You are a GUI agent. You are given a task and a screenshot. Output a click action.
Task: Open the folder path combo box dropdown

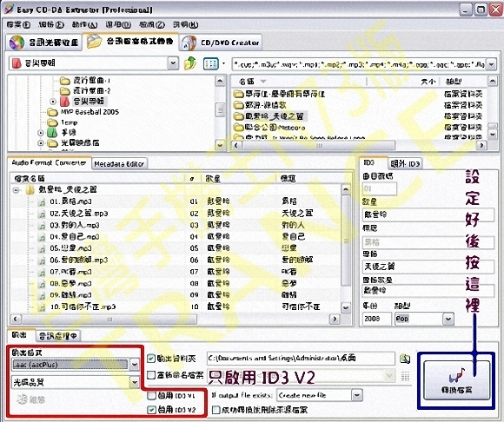pyautogui.click(x=173, y=63)
